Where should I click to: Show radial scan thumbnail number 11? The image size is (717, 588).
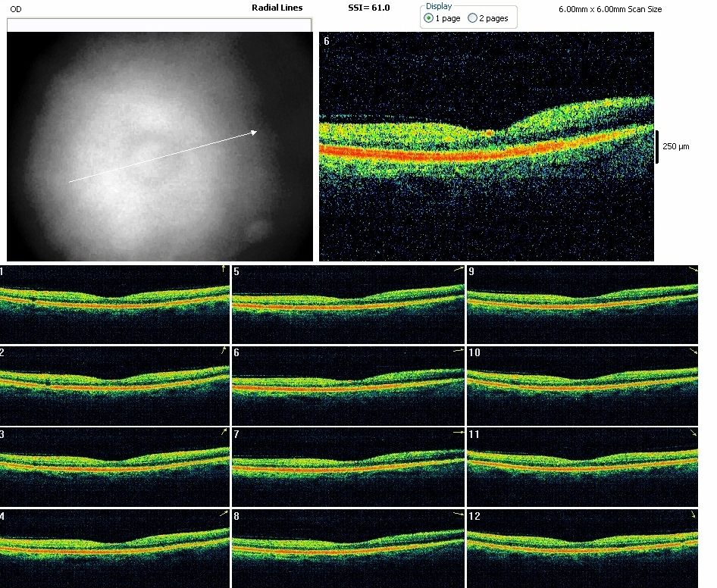[x=582, y=466]
